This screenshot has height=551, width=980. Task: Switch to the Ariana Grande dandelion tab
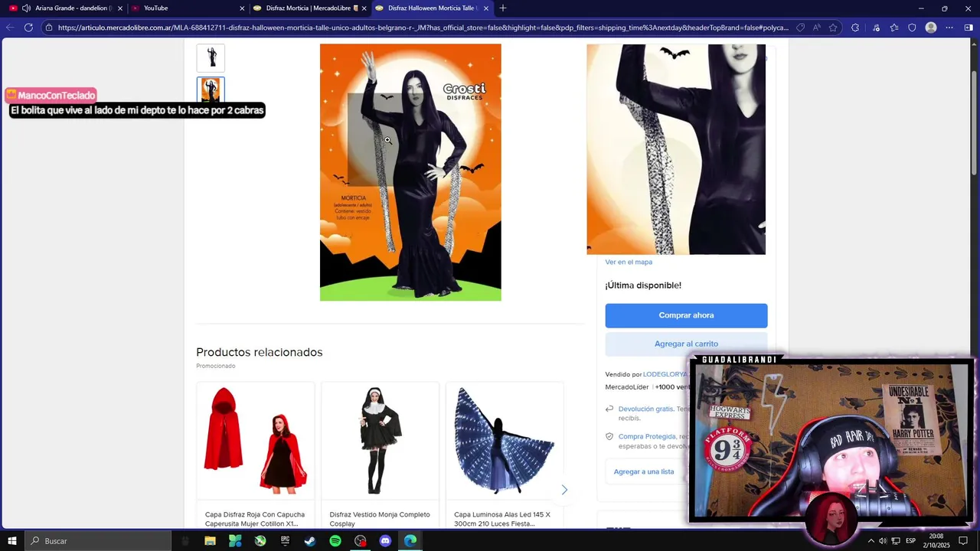65,8
